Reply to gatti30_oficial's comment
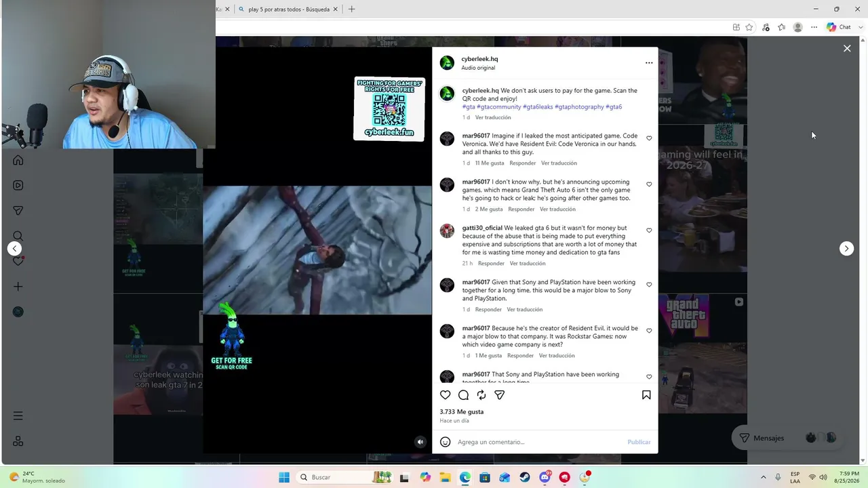This screenshot has height=488, width=868. 491,264
